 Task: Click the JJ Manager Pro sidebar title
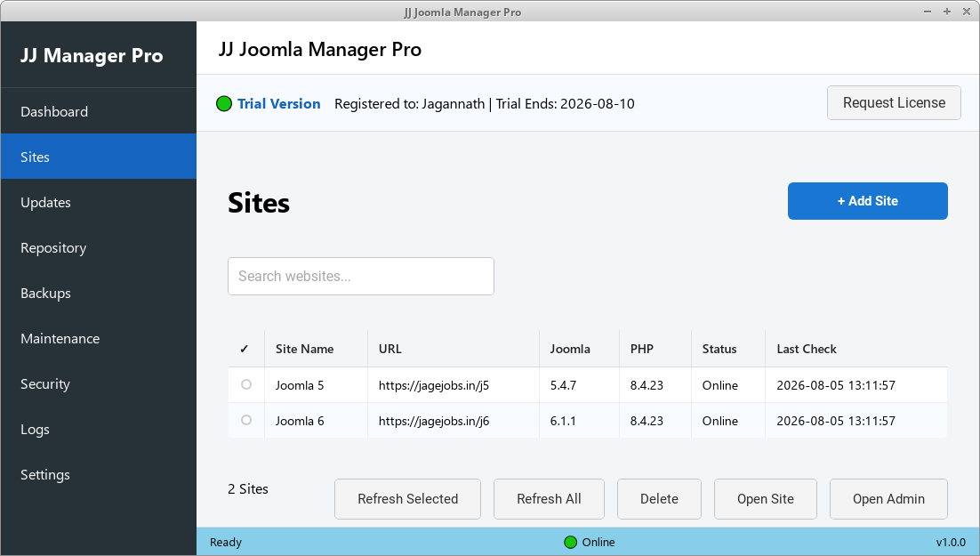click(92, 56)
